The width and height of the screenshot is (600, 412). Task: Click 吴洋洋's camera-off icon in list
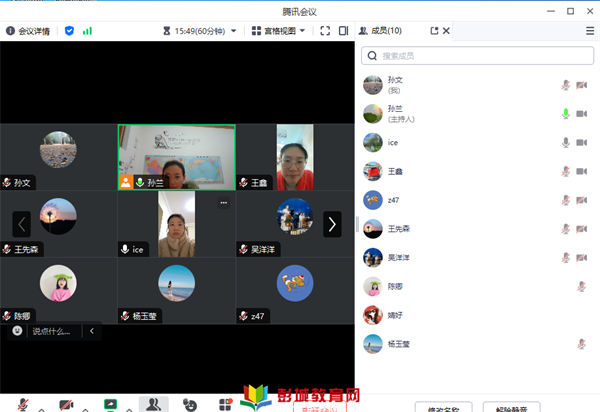582,257
